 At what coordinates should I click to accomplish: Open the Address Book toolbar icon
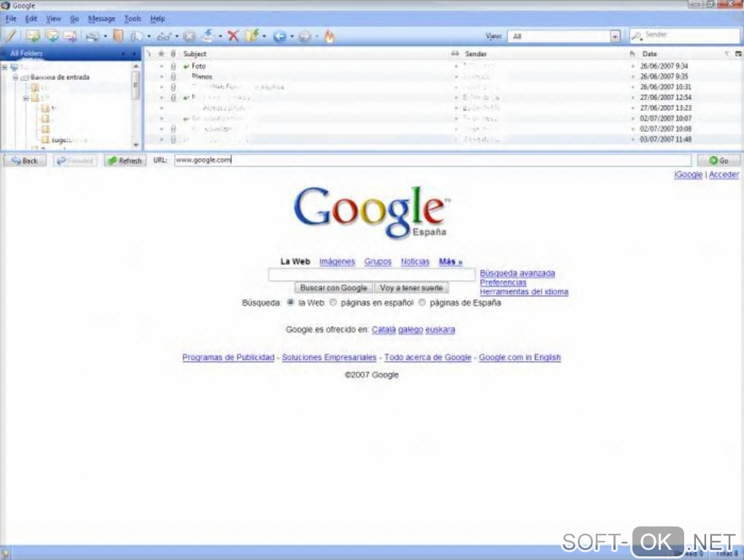tap(118, 36)
